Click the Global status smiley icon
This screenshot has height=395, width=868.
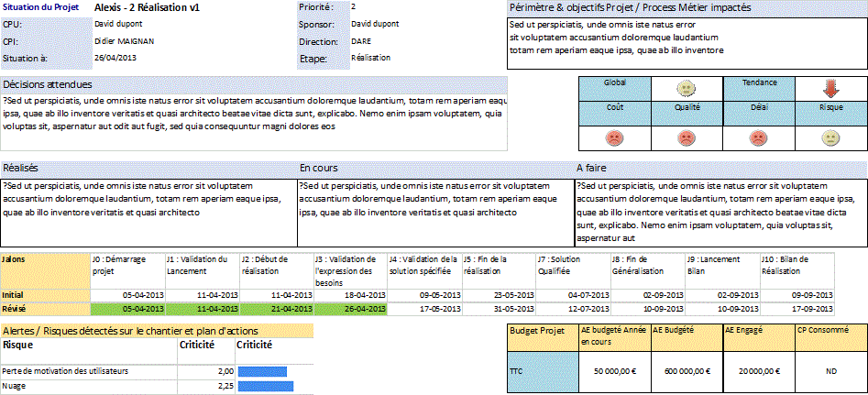[687, 89]
